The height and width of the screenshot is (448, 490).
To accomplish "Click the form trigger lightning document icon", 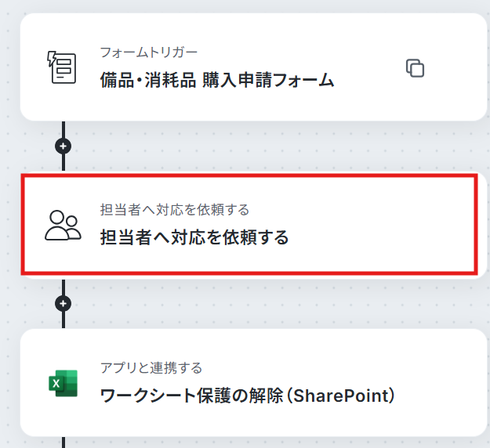I will click(x=62, y=67).
